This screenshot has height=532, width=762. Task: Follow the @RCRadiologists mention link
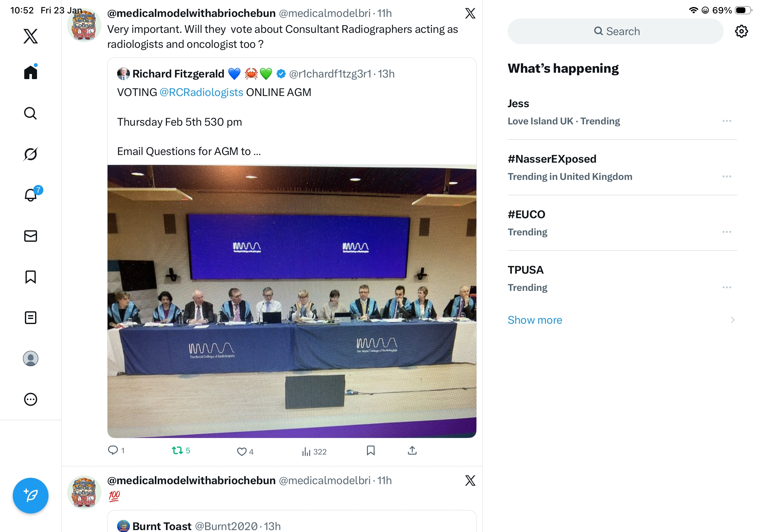(201, 92)
